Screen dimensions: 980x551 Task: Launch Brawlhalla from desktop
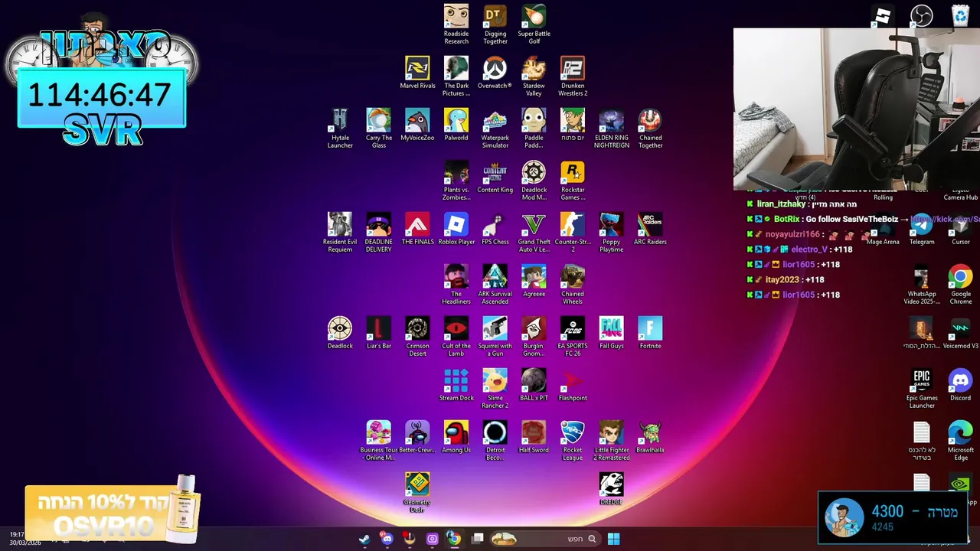(x=650, y=437)
